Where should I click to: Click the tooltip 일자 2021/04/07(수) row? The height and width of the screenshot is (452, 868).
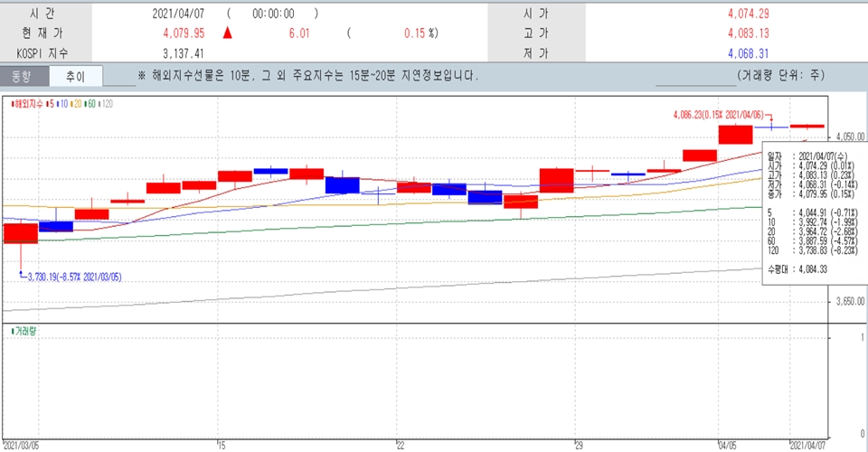pyautogui.click(x=807, y=156)
